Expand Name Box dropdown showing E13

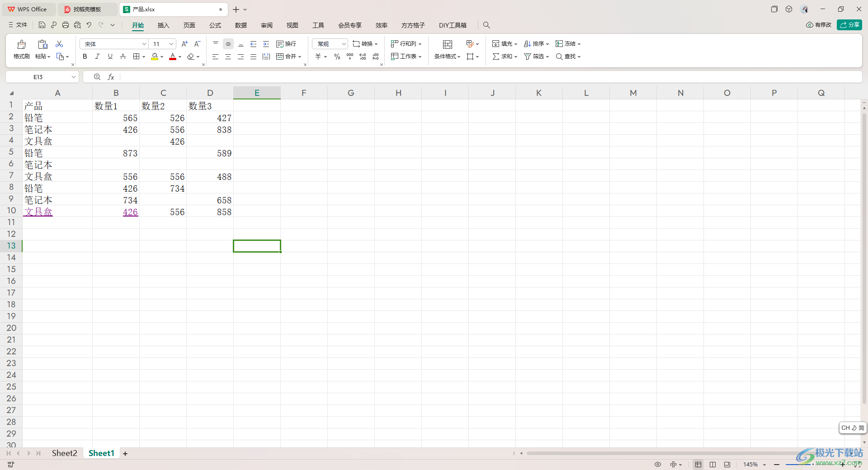pyautogui.click(x=74, y=77)
